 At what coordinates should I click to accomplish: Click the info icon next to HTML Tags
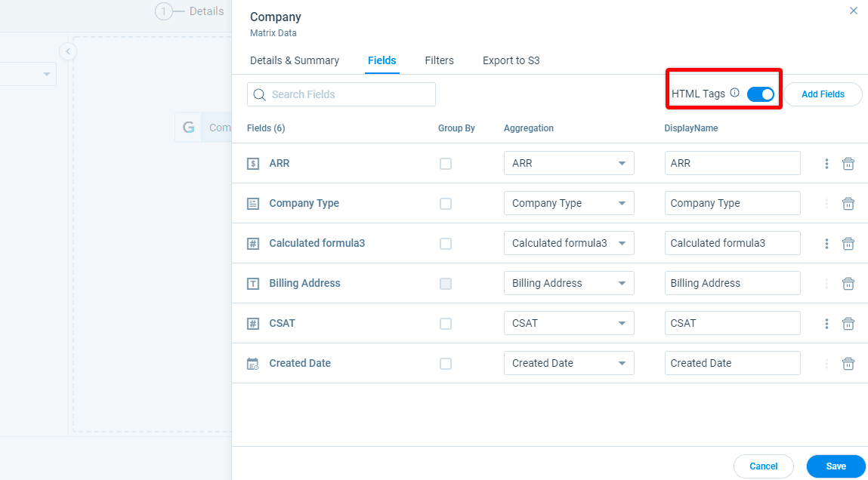click(734, 93)
